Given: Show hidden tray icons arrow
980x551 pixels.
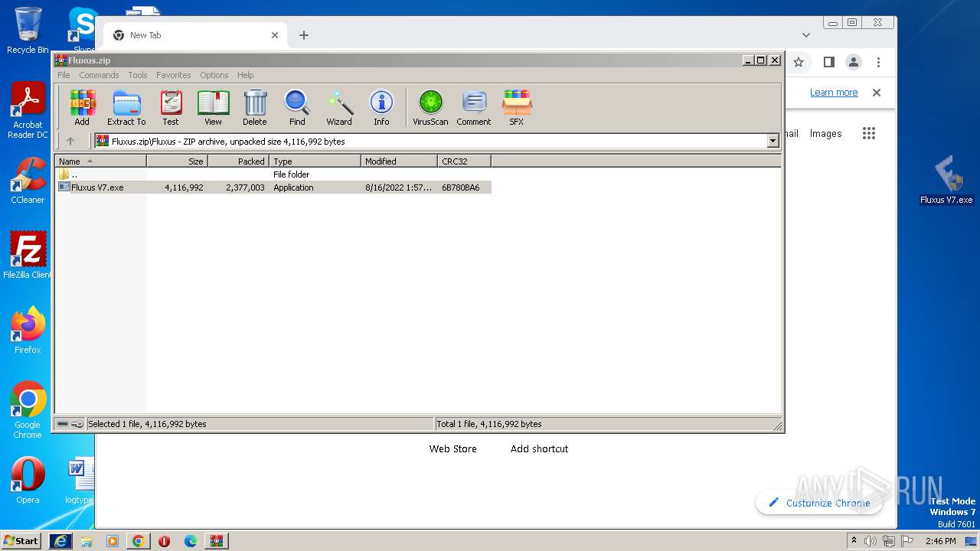Looking at the screenshot, I should pos(854,541).
